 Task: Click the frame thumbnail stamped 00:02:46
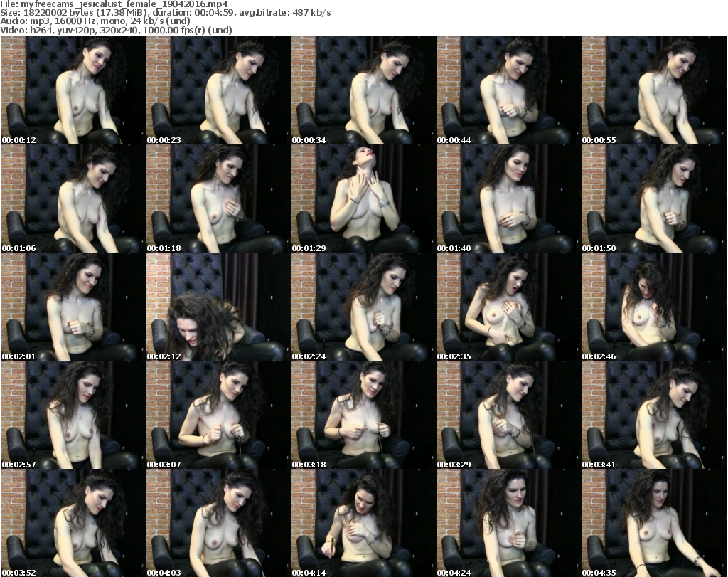click(x=654, y=307)
